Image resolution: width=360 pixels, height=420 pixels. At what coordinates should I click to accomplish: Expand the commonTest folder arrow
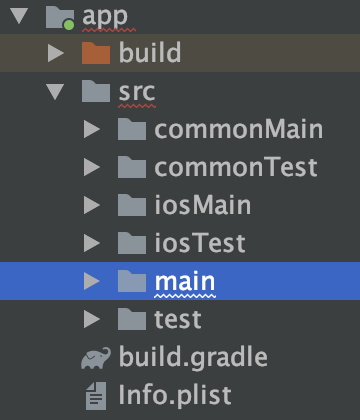pyautogui.click(x=92, y=167)
